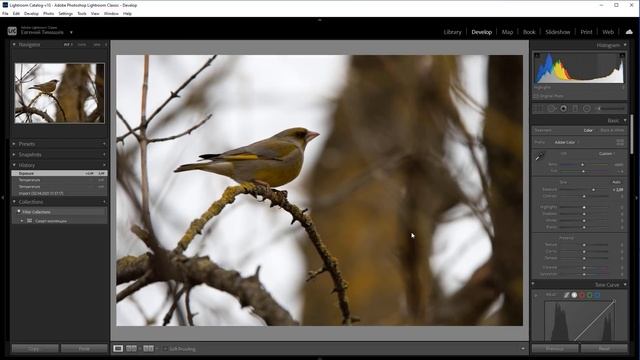Click the second Before/After view icon, left of Soft Proofing

[149, 349]
